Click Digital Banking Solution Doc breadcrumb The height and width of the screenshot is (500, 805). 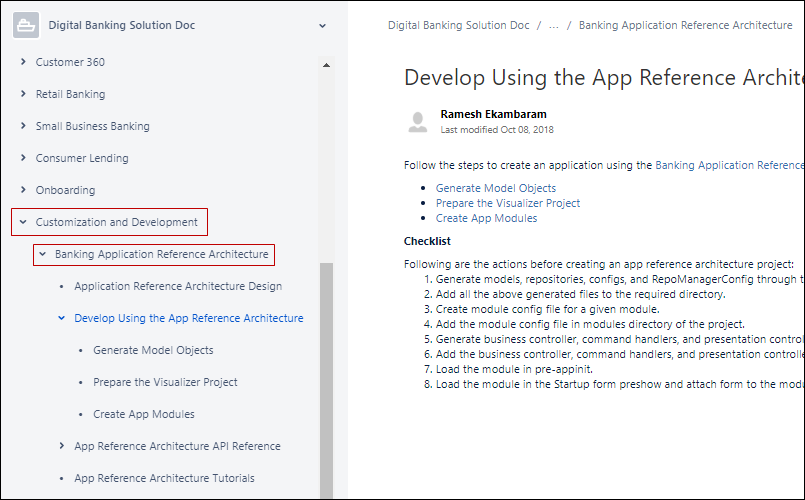point(458,26)
